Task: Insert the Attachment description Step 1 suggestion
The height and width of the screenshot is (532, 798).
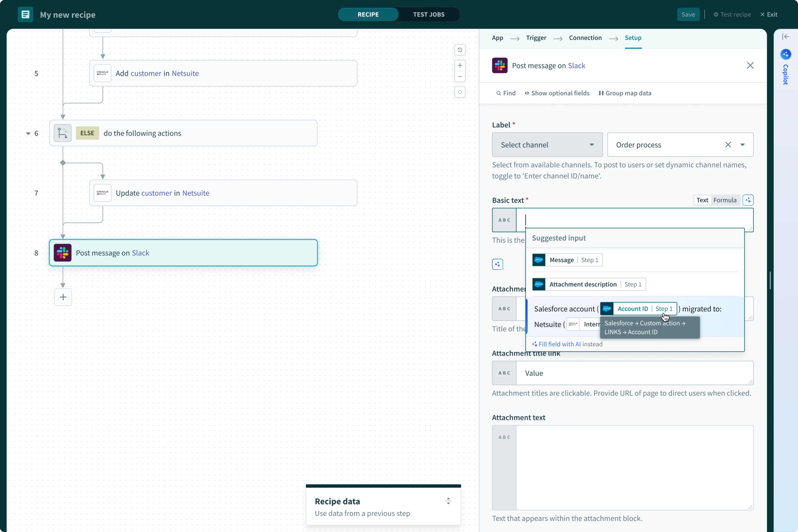Action: 589,284
